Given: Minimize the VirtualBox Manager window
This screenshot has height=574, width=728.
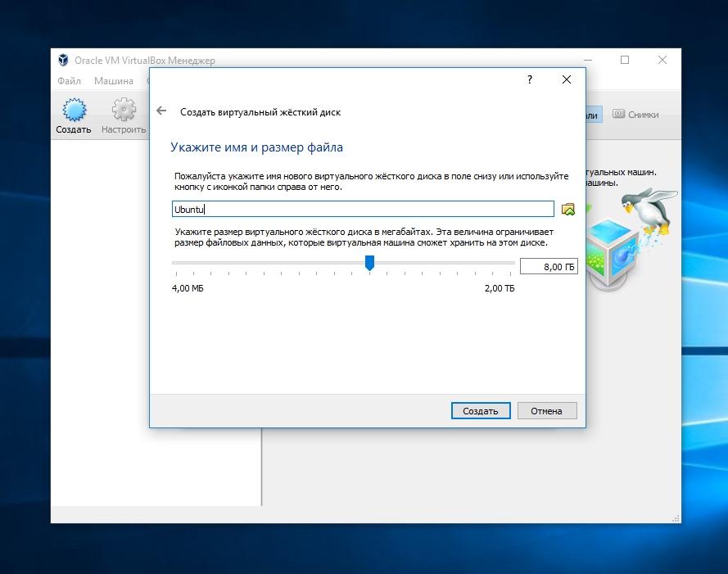Looking at the screenshot, I should tap(588, 60).
